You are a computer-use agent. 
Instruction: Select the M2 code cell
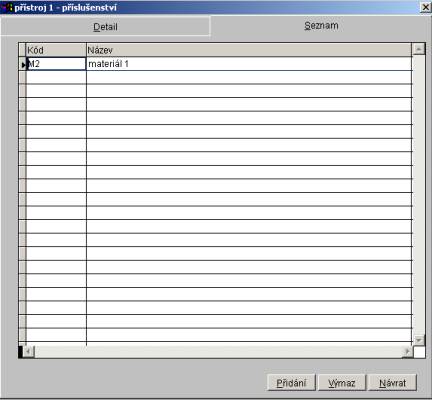(x=56, y=64)
